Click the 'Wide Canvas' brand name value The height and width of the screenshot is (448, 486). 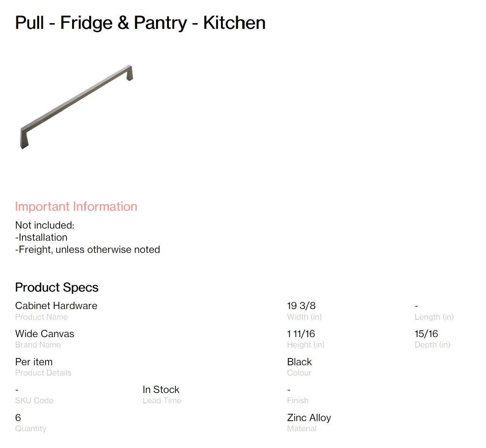coord(45,334)
